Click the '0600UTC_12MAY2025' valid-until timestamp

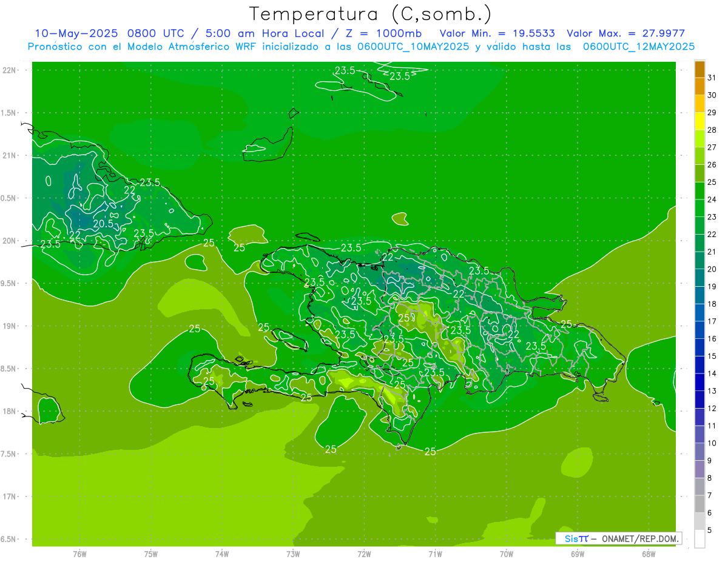(638, 46)
